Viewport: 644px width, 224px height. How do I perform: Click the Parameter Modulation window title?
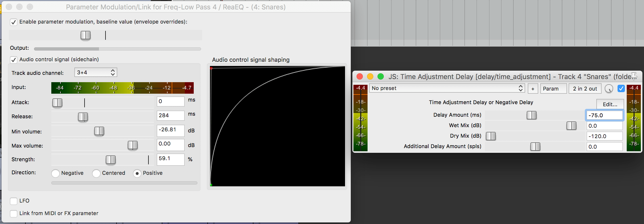176,7
